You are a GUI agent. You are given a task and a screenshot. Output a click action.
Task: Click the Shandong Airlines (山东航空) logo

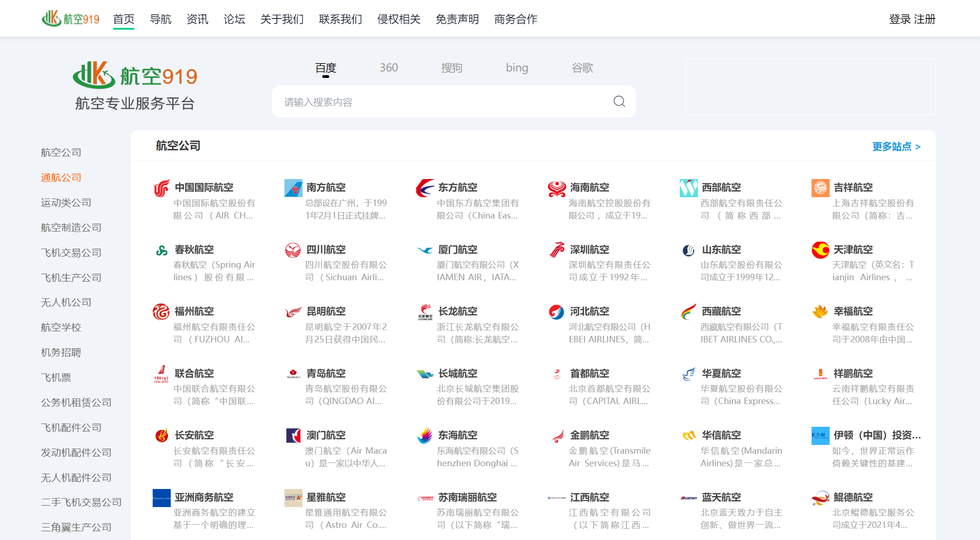coord(689,250)
